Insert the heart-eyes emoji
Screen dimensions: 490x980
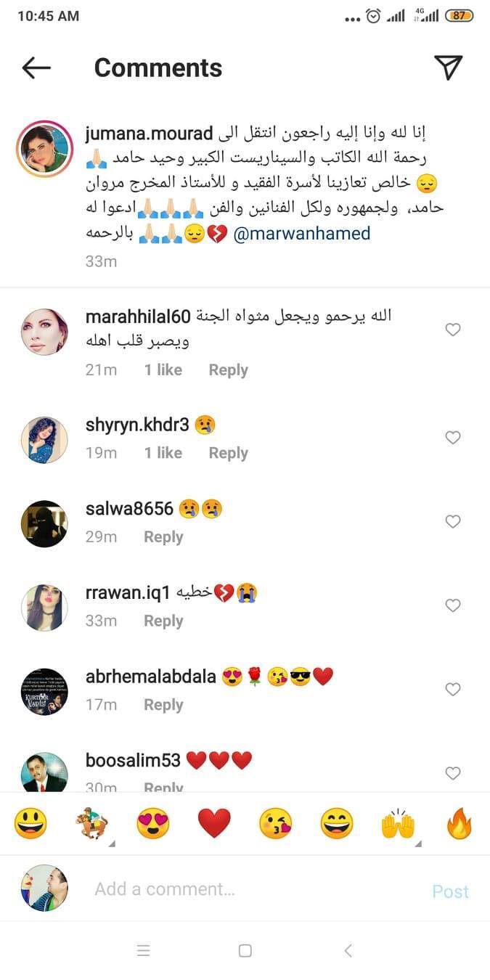(153, 824)
